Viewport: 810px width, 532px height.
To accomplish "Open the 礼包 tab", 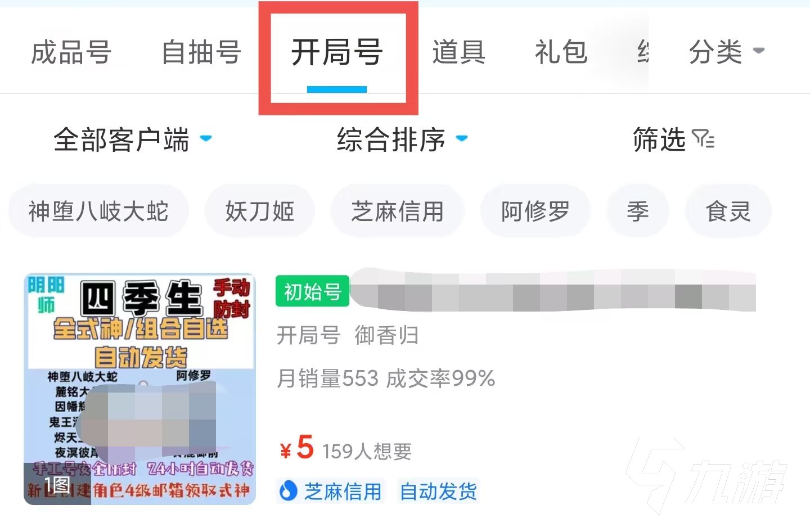I will [561, 52].
